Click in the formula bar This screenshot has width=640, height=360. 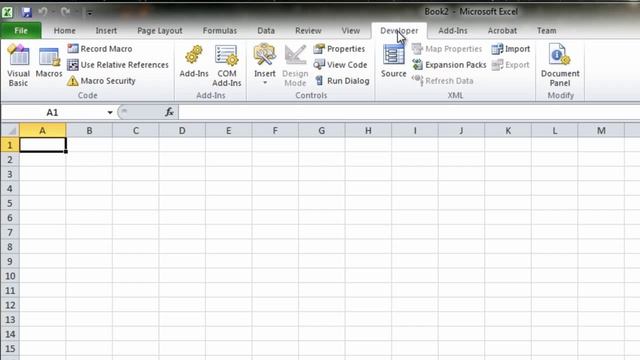pyautogui.click(x=409, y=112)
